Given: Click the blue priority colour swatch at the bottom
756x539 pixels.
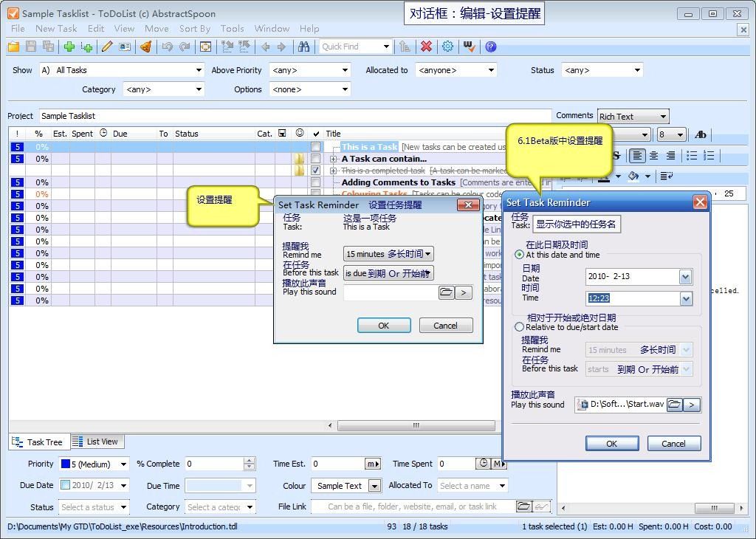Looking at the screenshot, I should (66, 464).
